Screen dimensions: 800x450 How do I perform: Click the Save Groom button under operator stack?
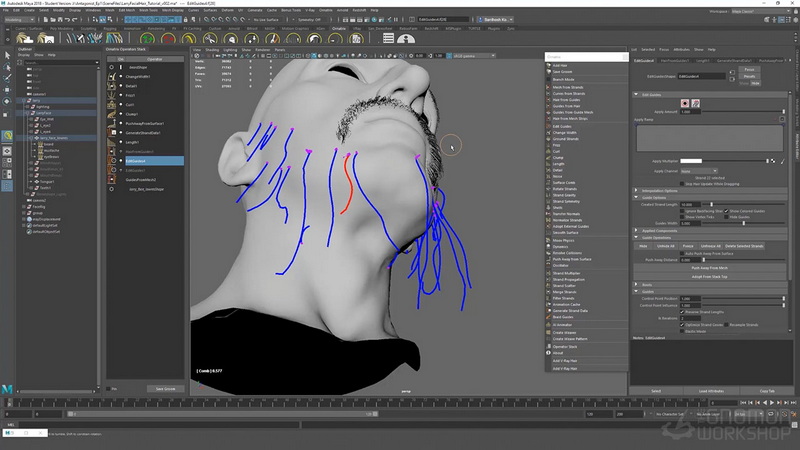click(165, 389)
